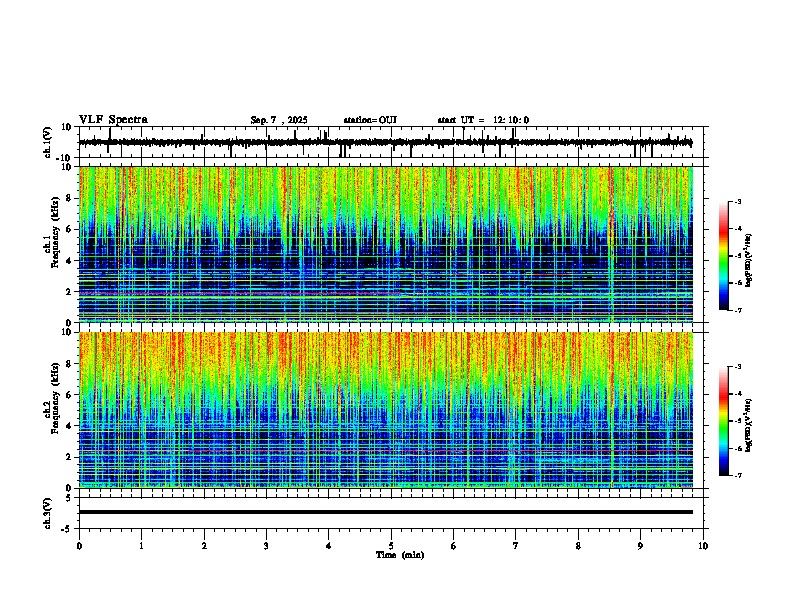Click the ch.1 voltage waveform trace
This screenshot has height=612, width=792.
tap(385, 142)
